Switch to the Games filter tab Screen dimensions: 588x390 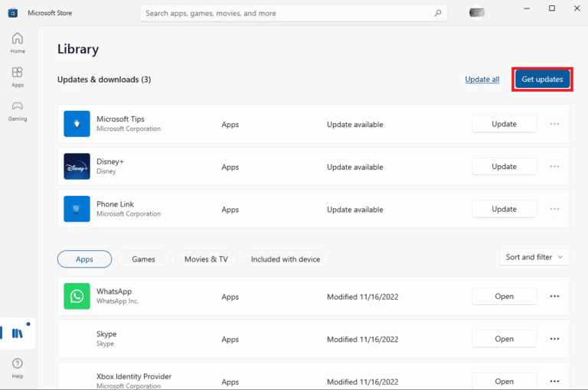coord(143,259)
